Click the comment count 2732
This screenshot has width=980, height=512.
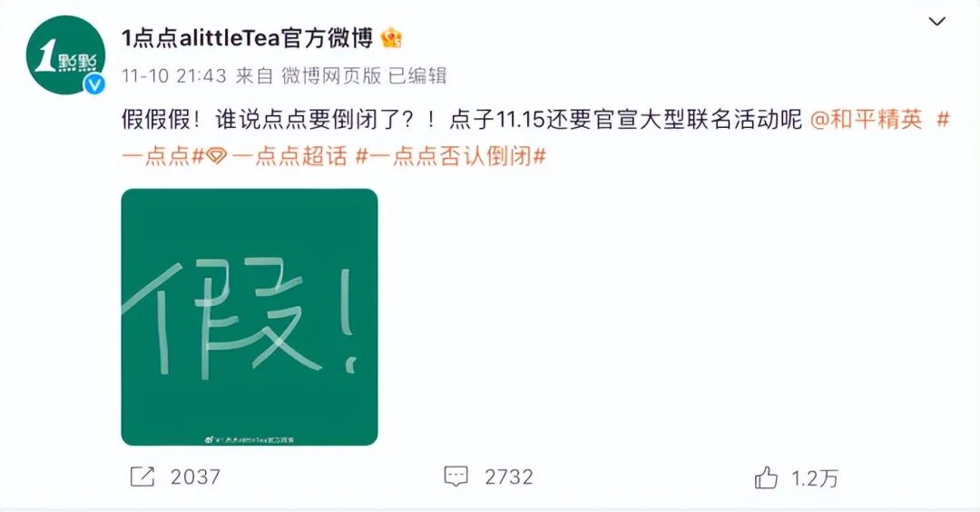[509, 478]
